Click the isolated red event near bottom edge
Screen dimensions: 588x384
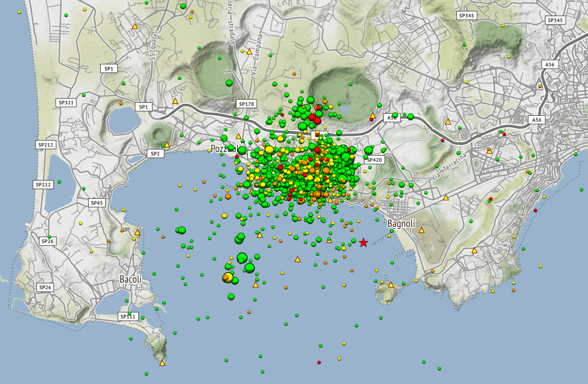coord(319,362)
